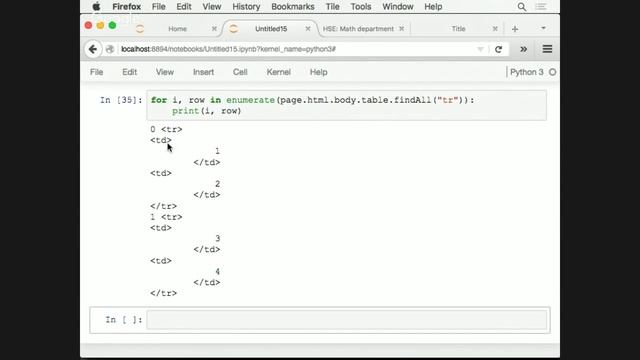640x360 pixels.
Task: Click the browser back arrow button
Action: click(93, 49)
